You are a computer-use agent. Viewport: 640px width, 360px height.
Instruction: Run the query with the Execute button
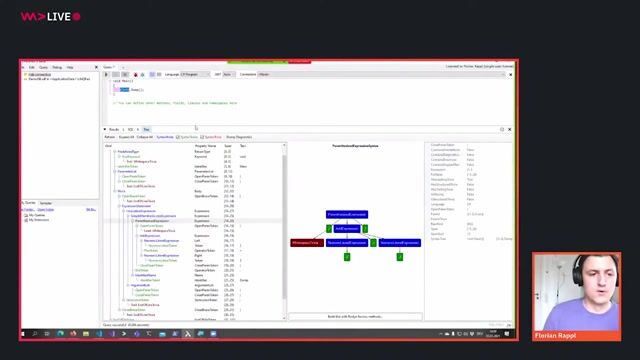click(x=107, y=75)
